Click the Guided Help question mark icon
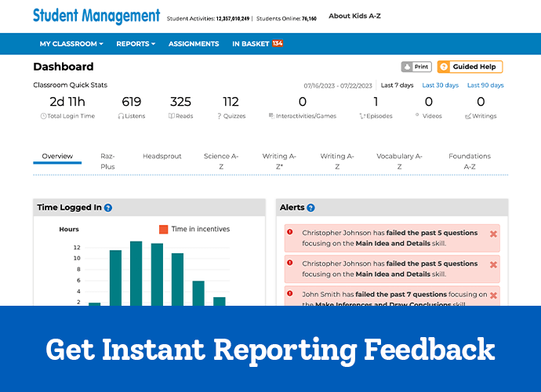 444,67
